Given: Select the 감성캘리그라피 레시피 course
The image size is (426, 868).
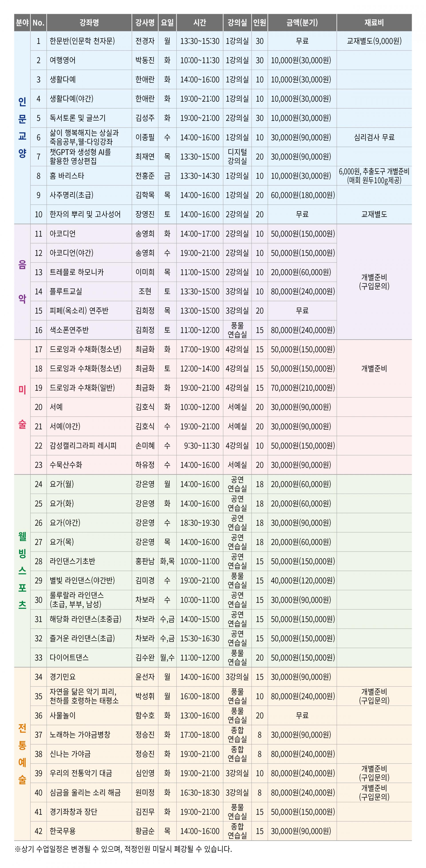Looking at the screenshot, I should point(83,446).
